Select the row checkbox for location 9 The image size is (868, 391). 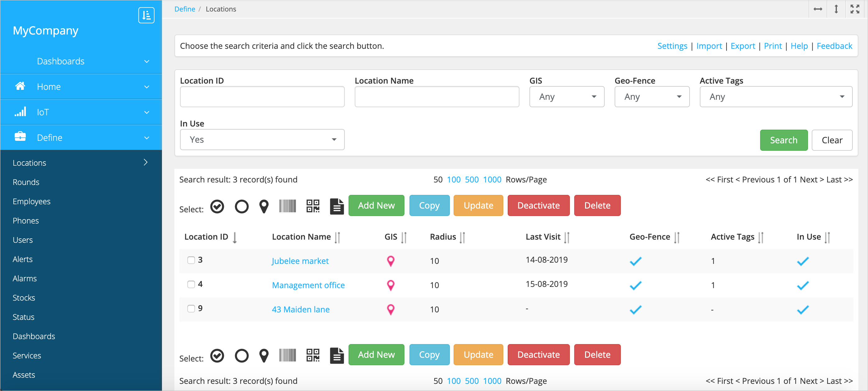coord(191,309)
